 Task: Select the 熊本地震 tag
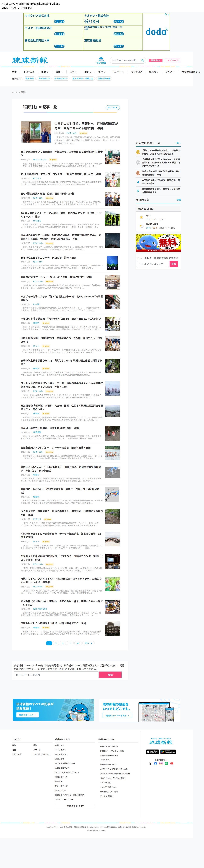pyautogui.click(x=30, y=78)
